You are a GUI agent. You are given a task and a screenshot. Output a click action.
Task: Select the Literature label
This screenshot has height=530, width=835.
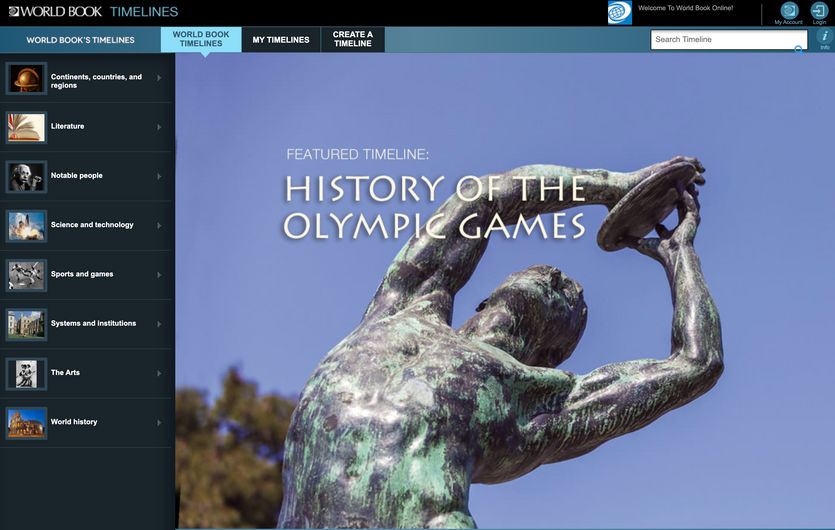click(68, 126)
